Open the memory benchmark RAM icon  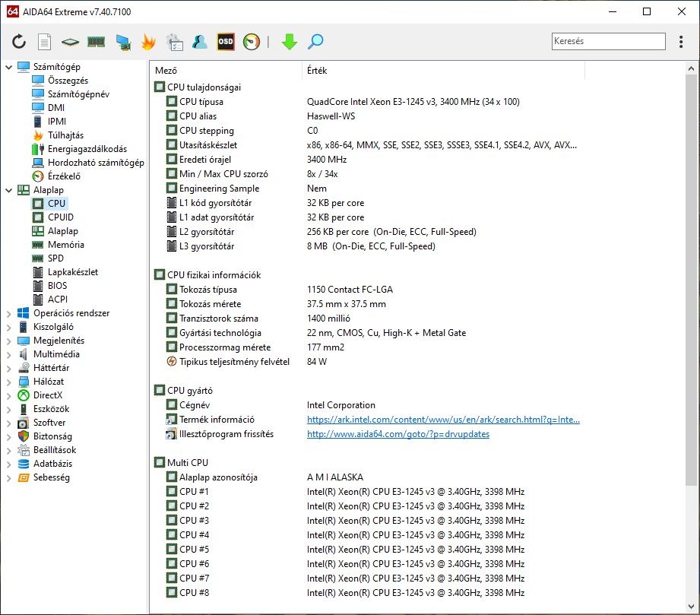pyautogui.click(x=96, y=42)
